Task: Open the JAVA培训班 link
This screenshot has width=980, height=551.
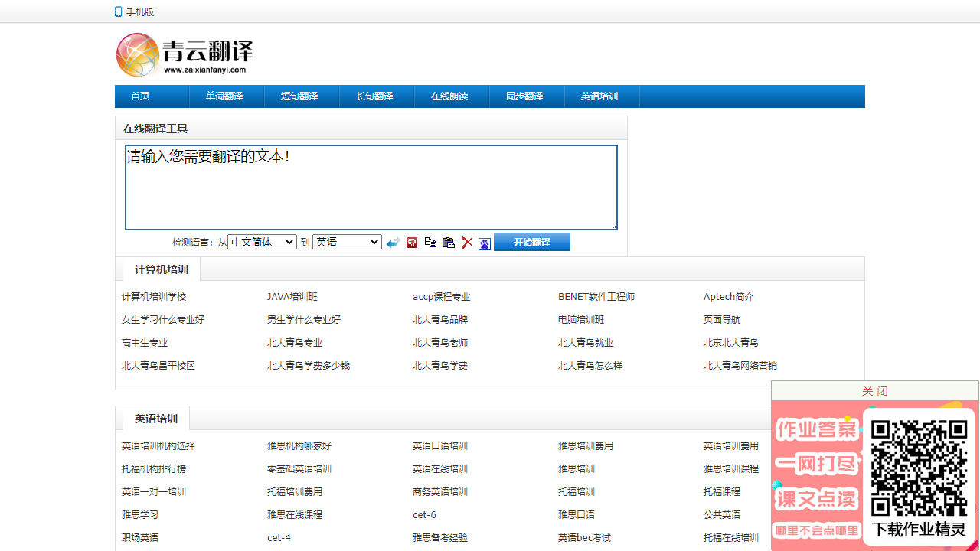Action: 292,297
